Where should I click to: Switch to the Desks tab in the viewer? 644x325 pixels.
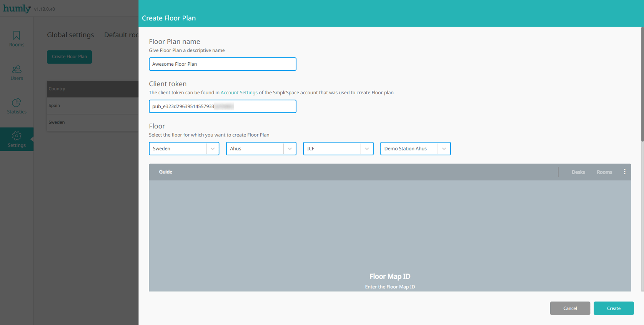pyautogui.click(x=578, y=172)
